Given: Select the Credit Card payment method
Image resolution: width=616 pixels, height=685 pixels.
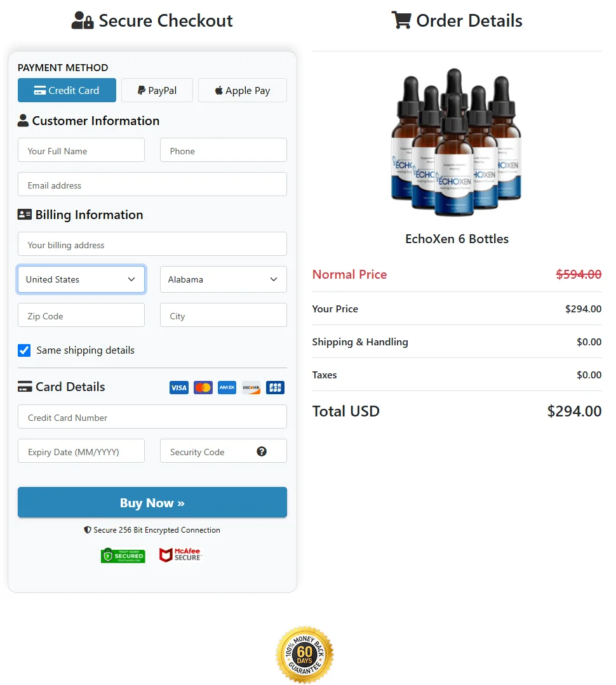Looking at the screenshot, I should pos(67,90).
